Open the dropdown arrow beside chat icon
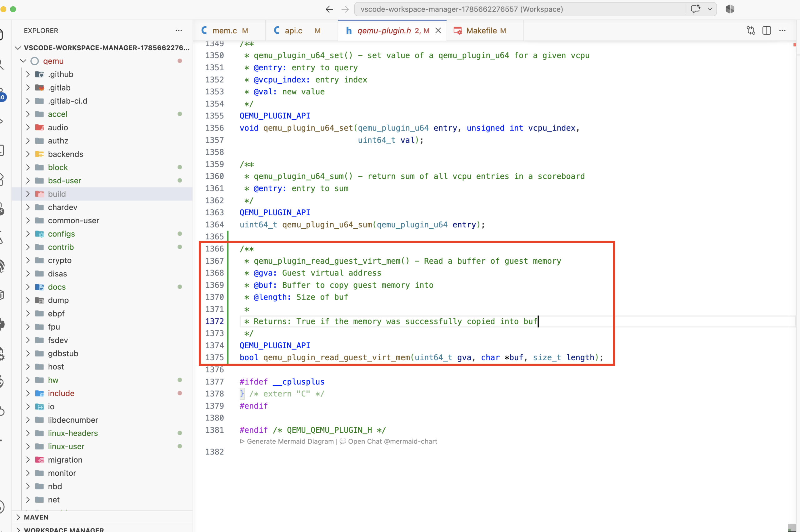 (710, 9)
